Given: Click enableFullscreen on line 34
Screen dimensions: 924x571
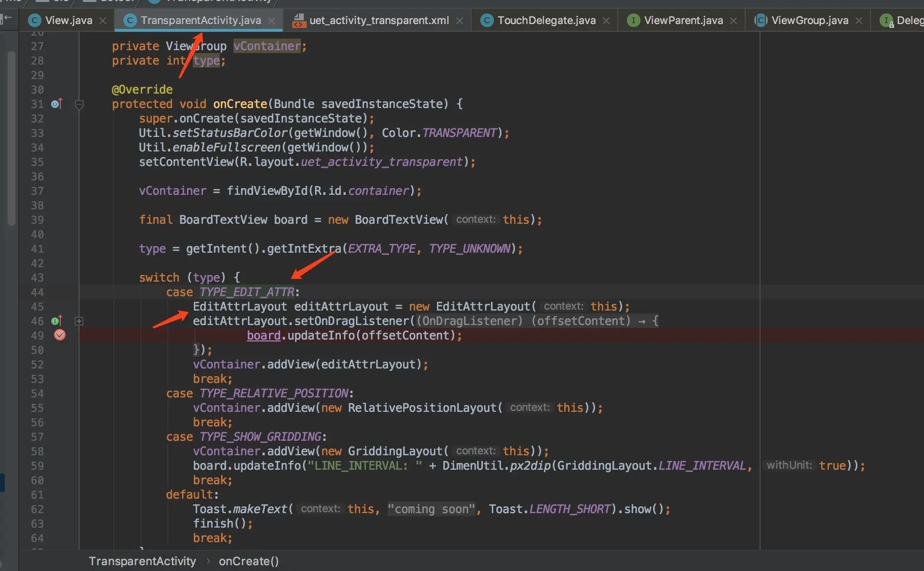Looking at the screenshot, I should [x=227, y=147].
